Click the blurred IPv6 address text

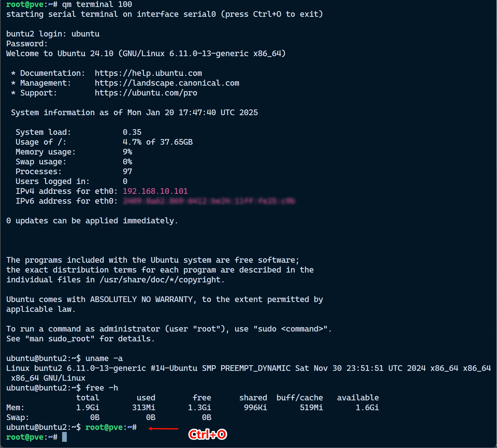coord(209,201)
